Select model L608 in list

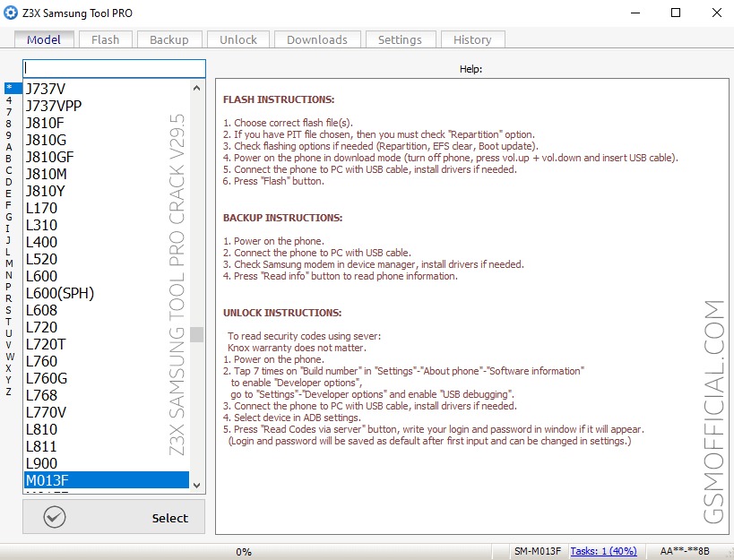point(107,310)
